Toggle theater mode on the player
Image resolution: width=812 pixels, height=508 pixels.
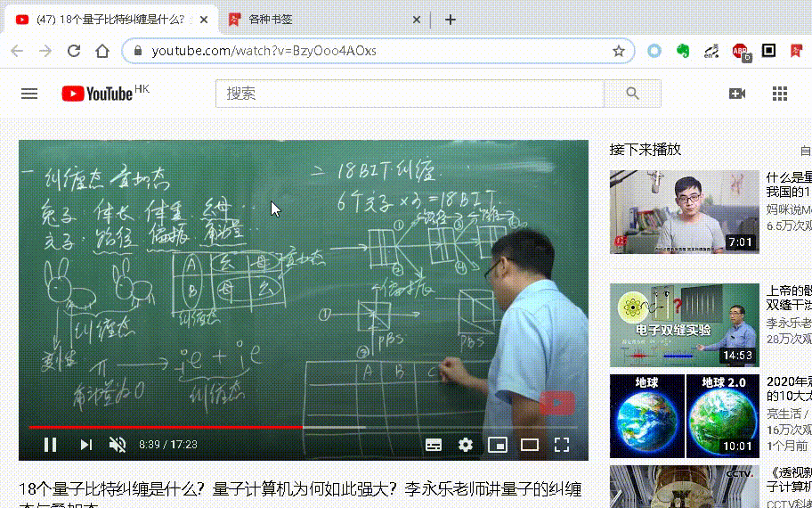tap(530, 445)
